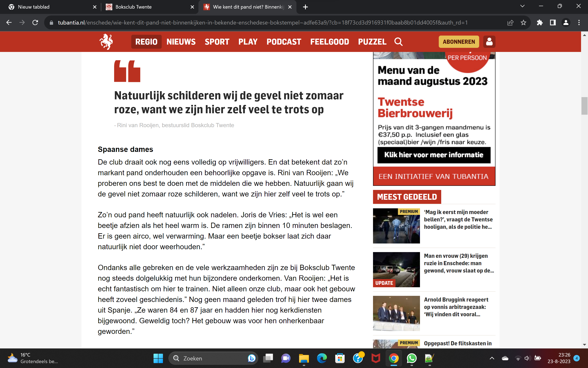Click the padlock site info icon
Viewport: 588px width, 368px height.
point(51,23)
